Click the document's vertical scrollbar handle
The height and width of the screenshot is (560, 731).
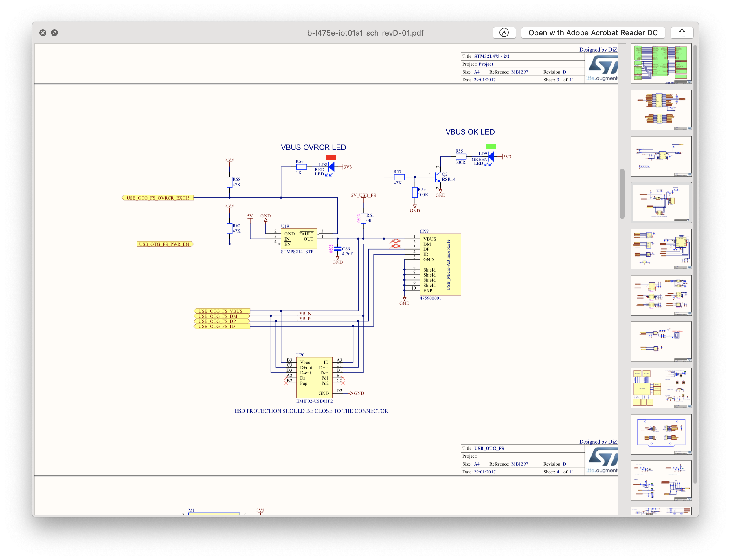pyautogui.click(x=622, y=194)
